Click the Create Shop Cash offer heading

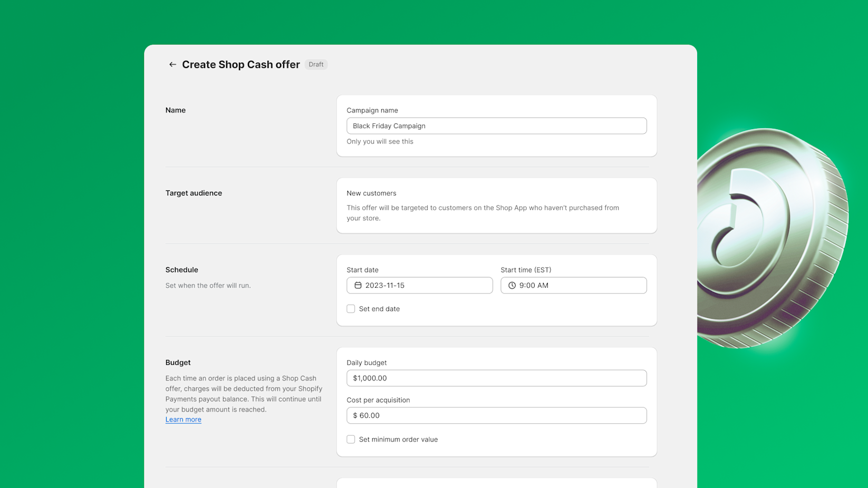(x=240, y=64)
